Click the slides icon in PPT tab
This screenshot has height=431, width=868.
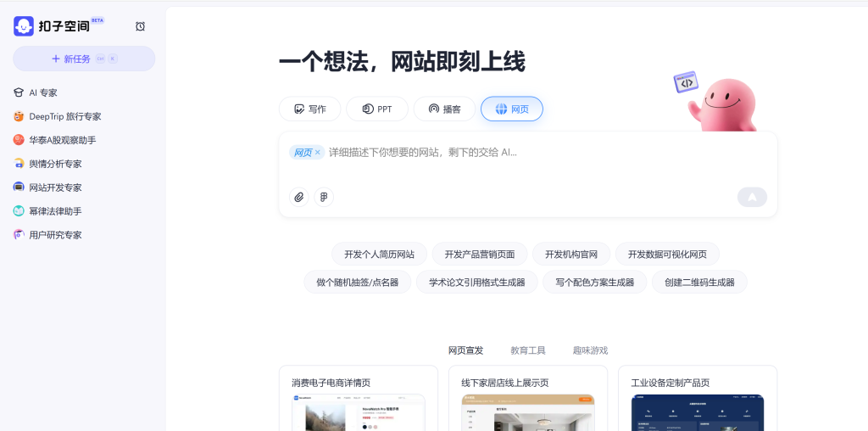click(368, 109)
